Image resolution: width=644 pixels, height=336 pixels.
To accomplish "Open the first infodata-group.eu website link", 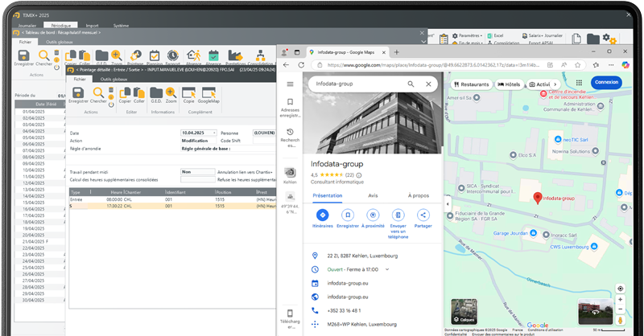I will (x=347, y=283).
